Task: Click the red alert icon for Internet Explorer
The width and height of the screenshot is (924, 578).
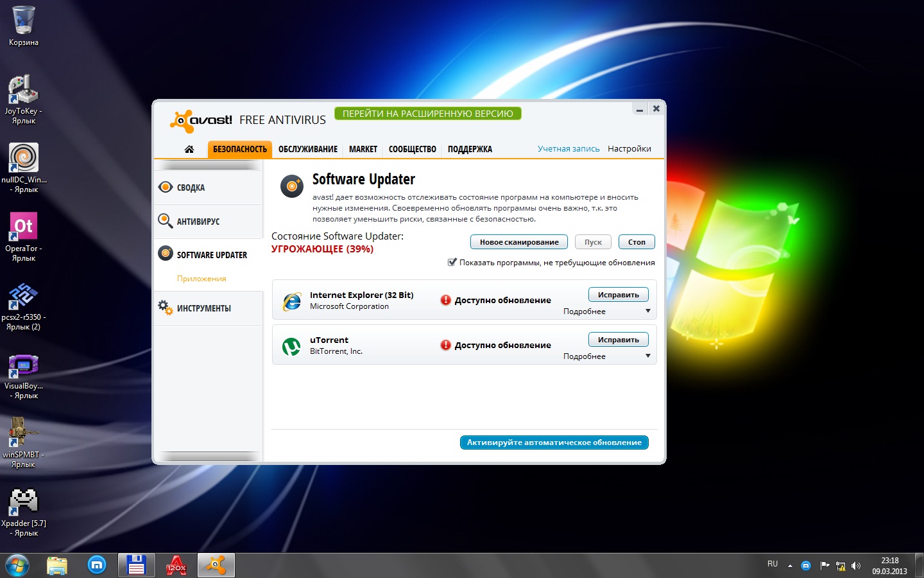Action: [x=445, y=300]
